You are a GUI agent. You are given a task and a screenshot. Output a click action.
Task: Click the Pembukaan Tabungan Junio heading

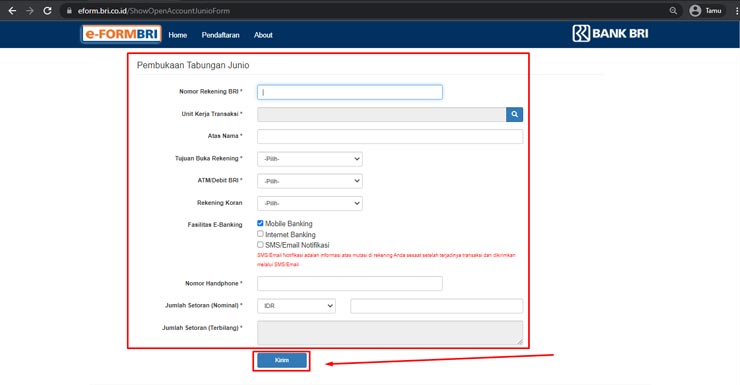click(193, 65)
